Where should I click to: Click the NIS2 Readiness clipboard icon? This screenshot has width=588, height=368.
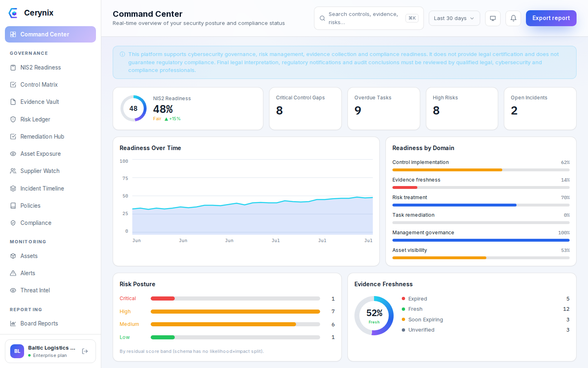(x=13, y=67)
